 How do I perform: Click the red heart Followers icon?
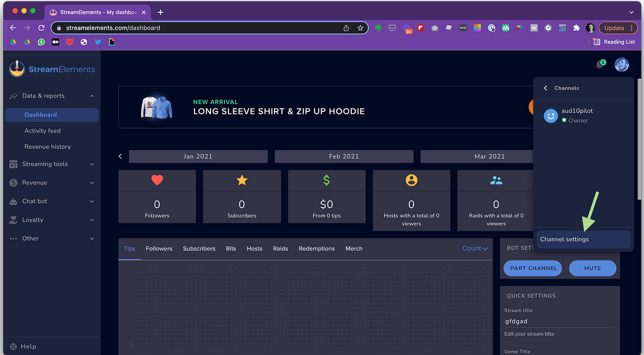[157, 180]
